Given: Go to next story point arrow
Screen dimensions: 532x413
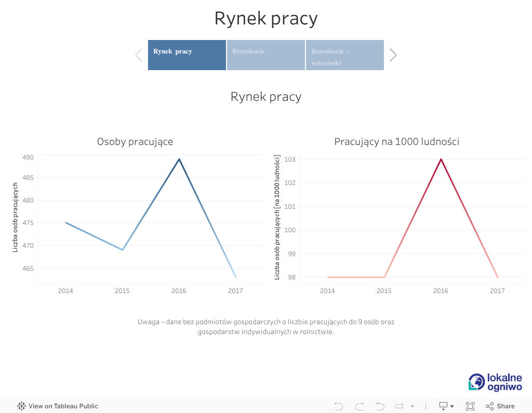Looking at the screenshot, I should [x=393, y=55].
